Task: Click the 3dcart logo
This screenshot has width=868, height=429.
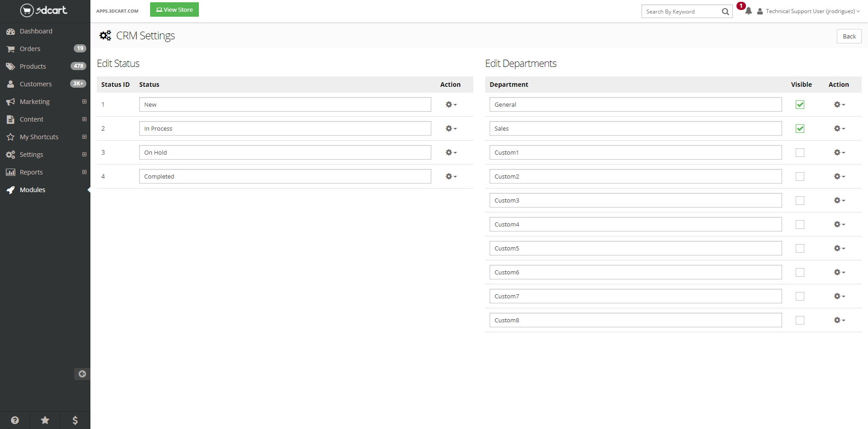Action: [x=44, y=10]
